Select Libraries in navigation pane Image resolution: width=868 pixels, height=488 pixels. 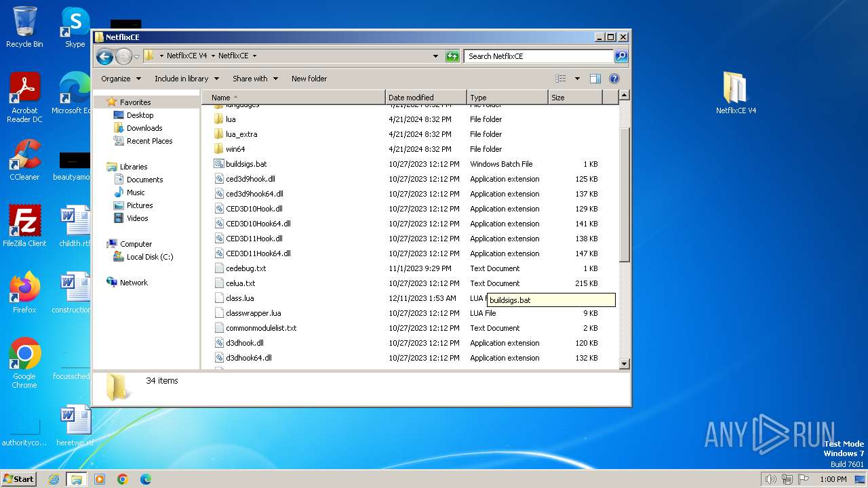coord(134,167)
